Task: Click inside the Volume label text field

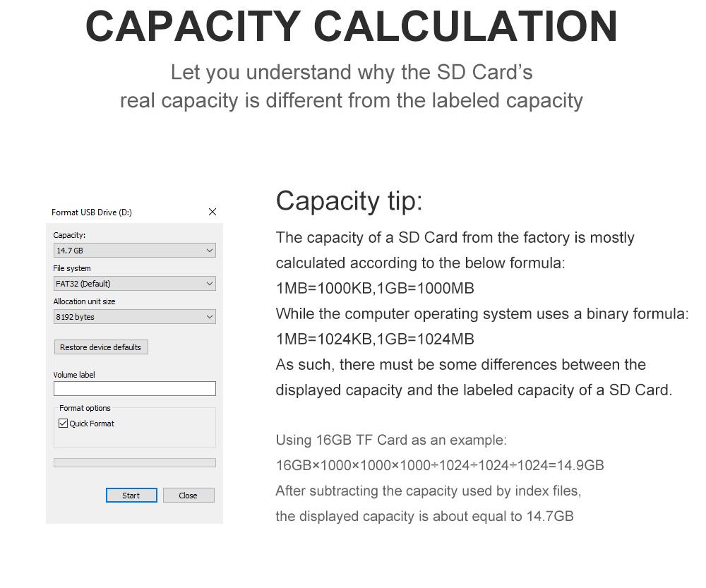Action: tap(134, 388)
